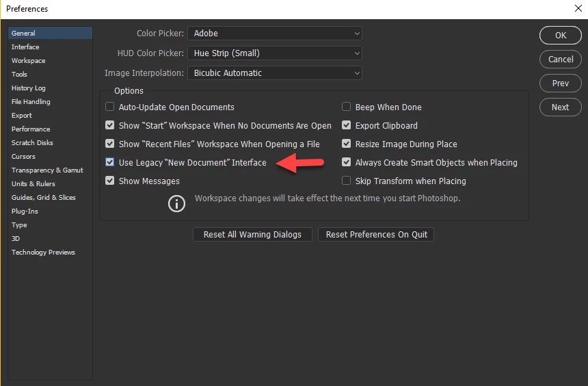The height and width of the screenshot is (386, 588).
Task: Enable Auto-Update Open Documents checkbox
Action: point(110,107)
